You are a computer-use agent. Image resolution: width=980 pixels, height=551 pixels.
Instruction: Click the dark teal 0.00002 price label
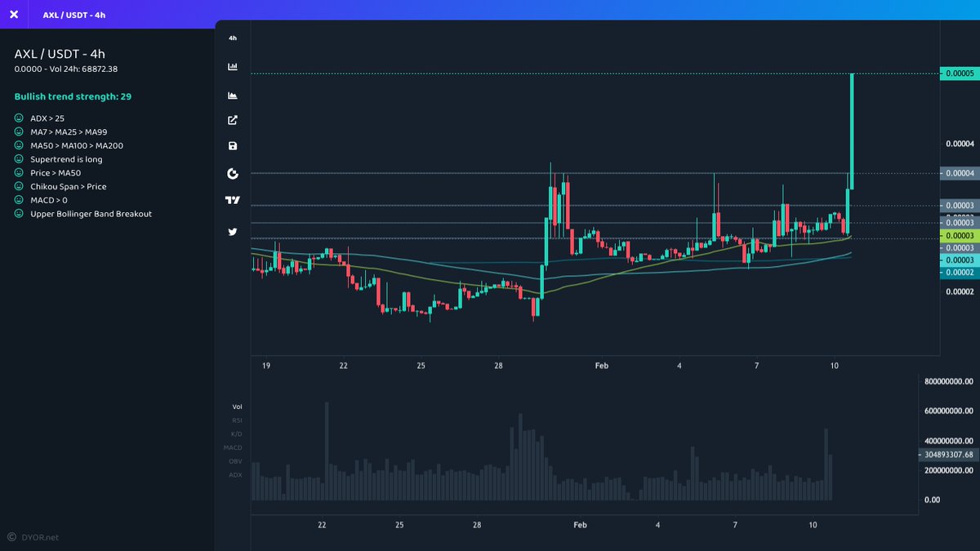click(958, 272)
